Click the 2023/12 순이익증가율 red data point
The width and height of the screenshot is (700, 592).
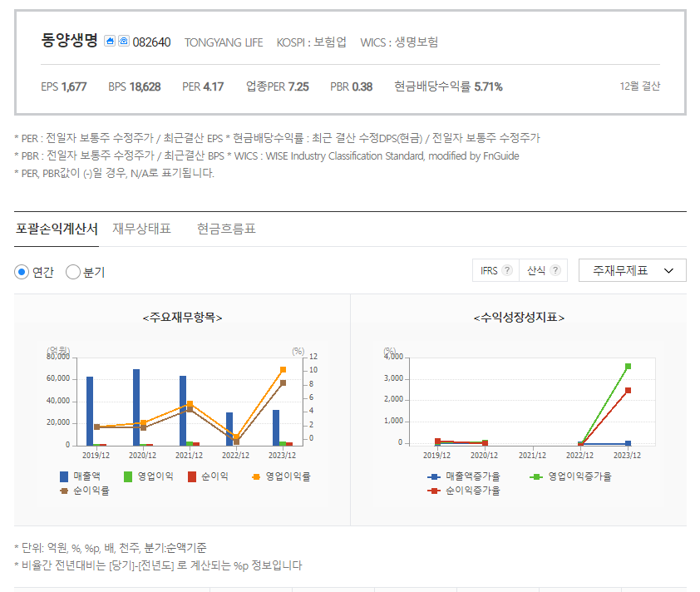coord(629,390)
